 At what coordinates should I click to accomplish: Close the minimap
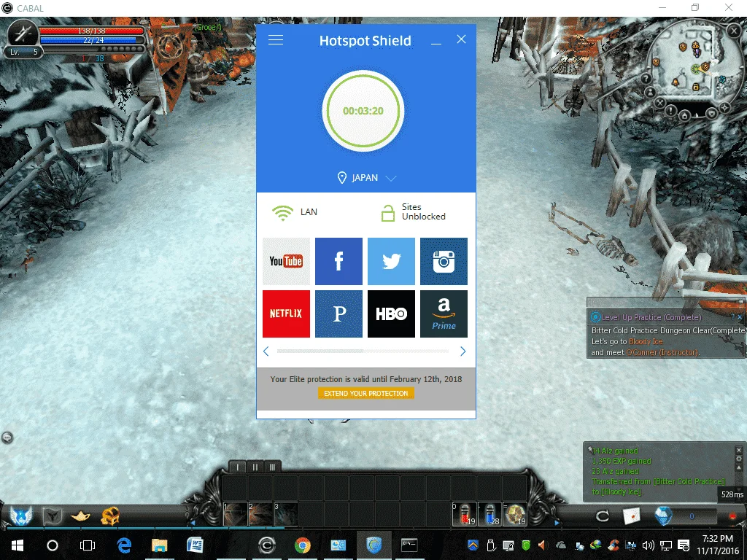pyautogui.click(x=734, y=31)
